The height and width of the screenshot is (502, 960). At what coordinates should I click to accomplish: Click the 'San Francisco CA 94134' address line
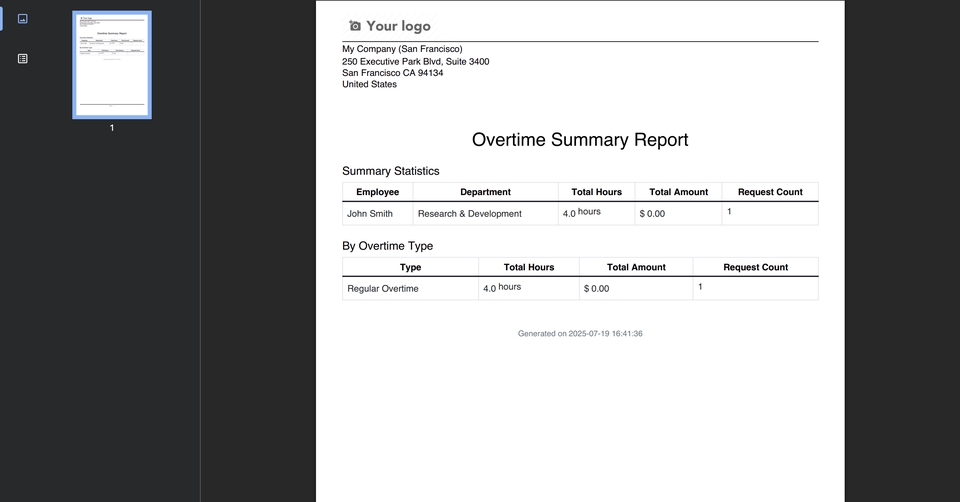point(392,73)
